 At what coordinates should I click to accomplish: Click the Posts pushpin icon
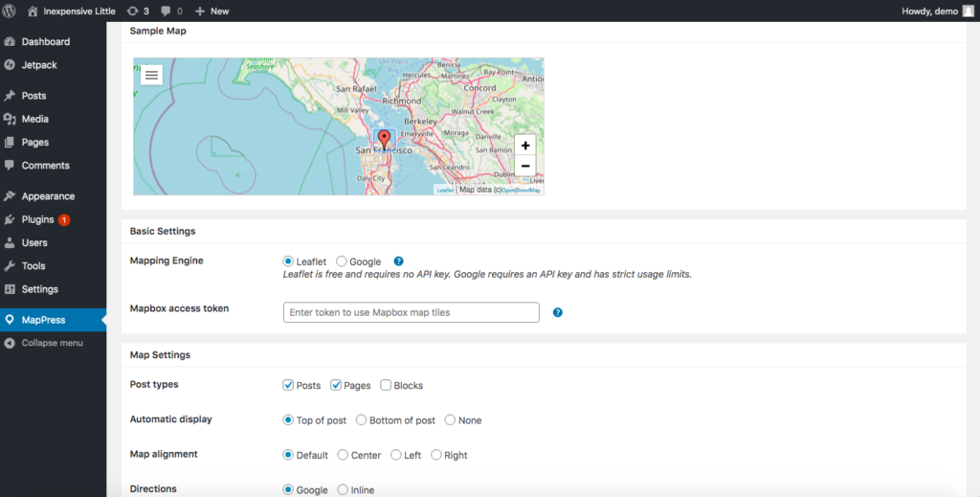click(x=10, y=96)
